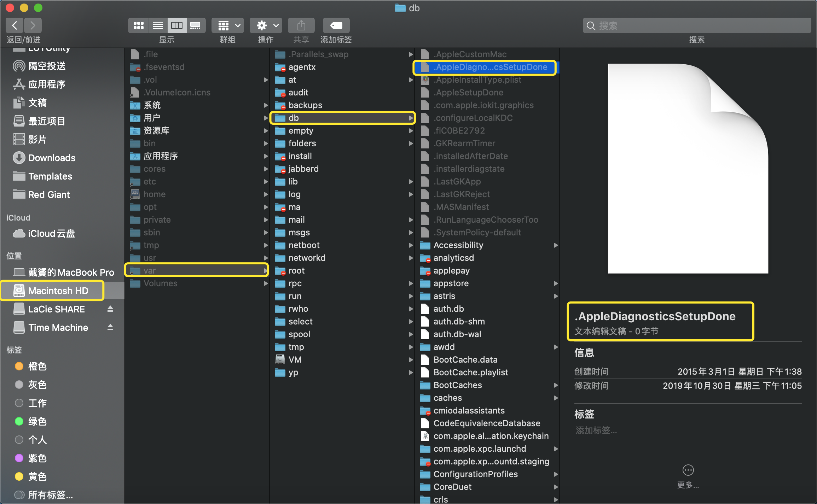Eject the Time Machine drive
The height and width of the screenshot is (504, 817).
pos(110,327)
